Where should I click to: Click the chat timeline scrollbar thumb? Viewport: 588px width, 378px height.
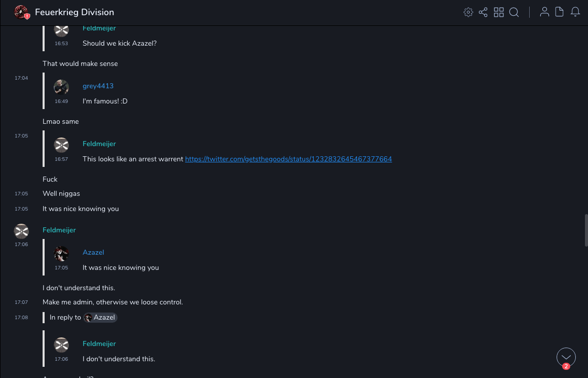pos(586,230)
